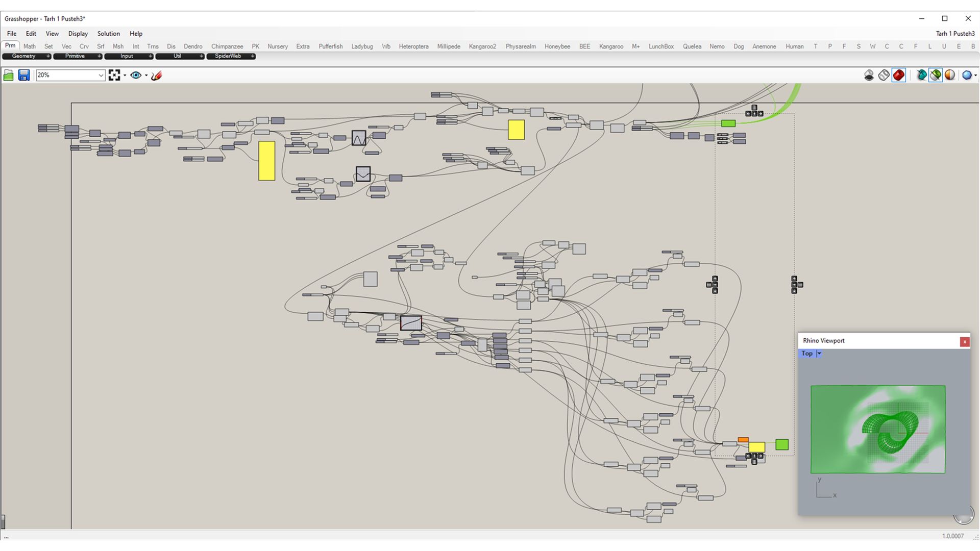Expand the Geometry panel with its plus
The width and height of the screenshot is (980, 551).
tap(48, 56)
